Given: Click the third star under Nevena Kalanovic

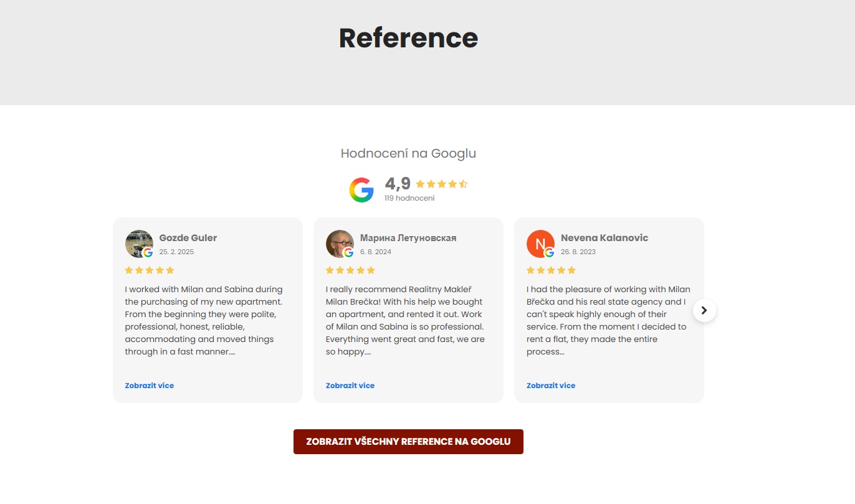Looking at the screenshot, I should tap(551, 270).
